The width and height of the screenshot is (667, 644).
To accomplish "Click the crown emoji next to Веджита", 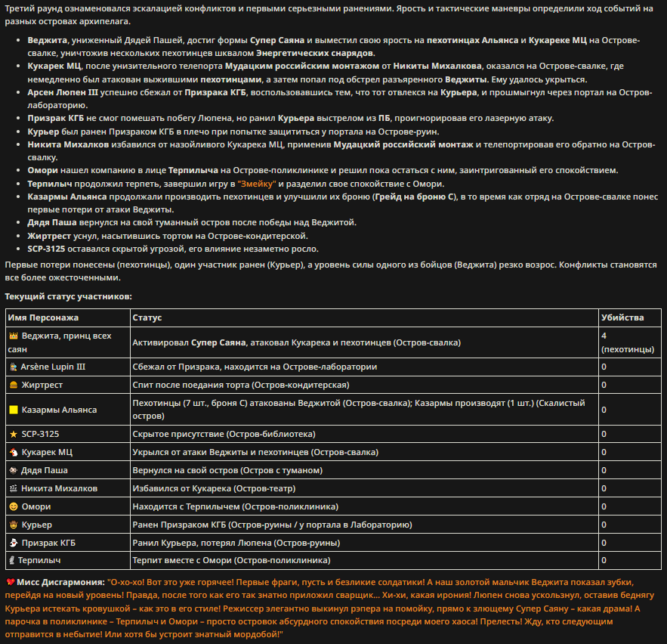I will coord(14,336).
